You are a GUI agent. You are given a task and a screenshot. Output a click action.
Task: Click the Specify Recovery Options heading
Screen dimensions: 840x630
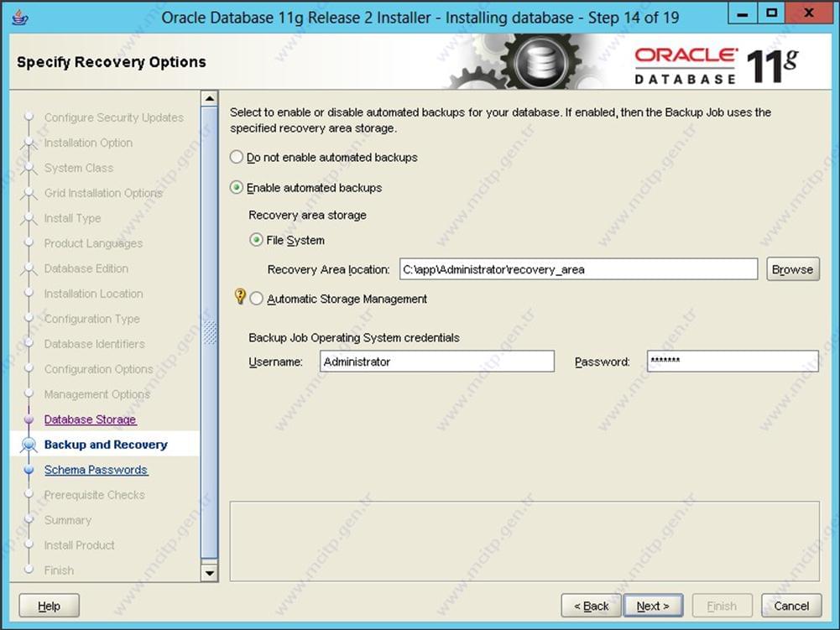112,62
